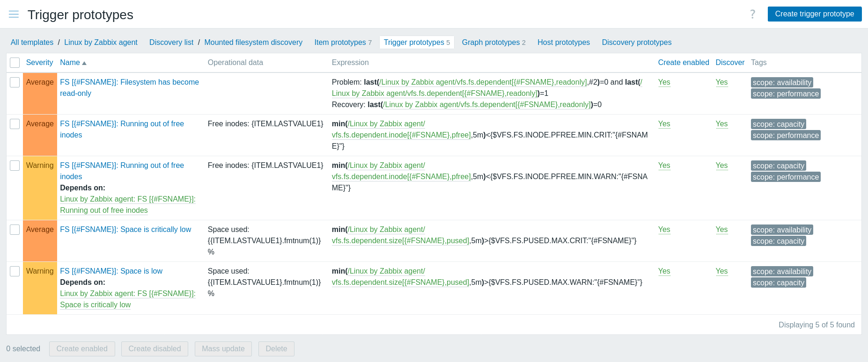Toggle the select-all checkbox in header
868x362 pixels.
coord(15,63)
